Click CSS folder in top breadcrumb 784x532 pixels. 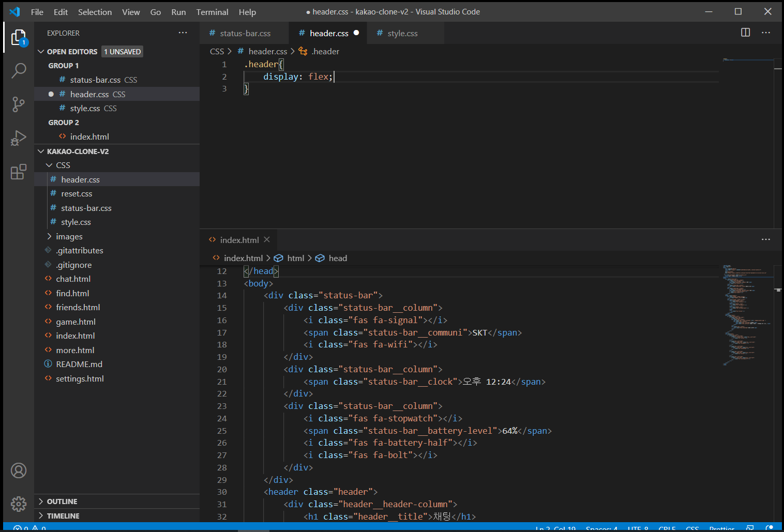pos(217,51)
